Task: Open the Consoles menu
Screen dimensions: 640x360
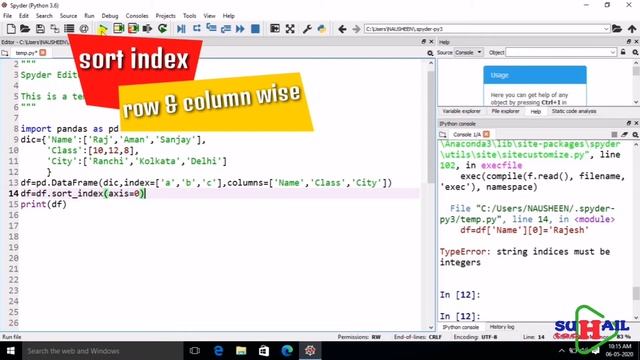Action: tap(137, 16)
